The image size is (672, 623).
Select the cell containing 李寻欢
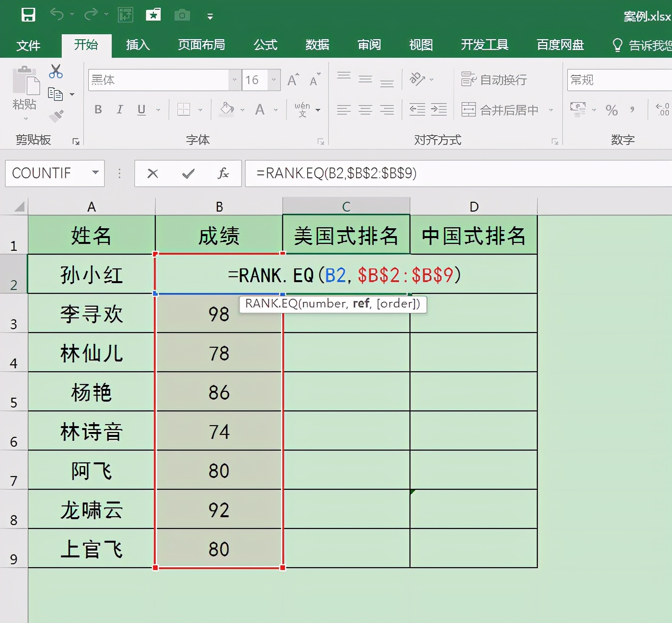pyautogui.click(x=92, y=313)
